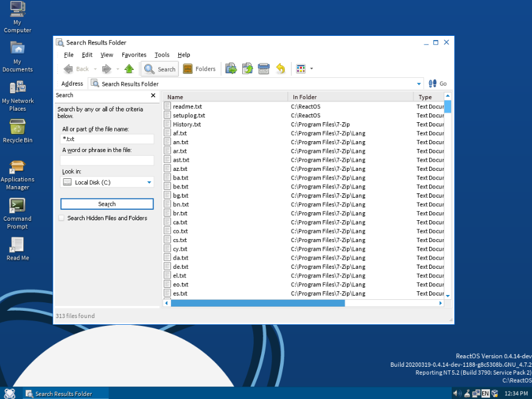Image resolution: width=532 pixels, height=399 pixels.
Task: Click the Copy To toolbar icon
Action: tap(247, 69)
